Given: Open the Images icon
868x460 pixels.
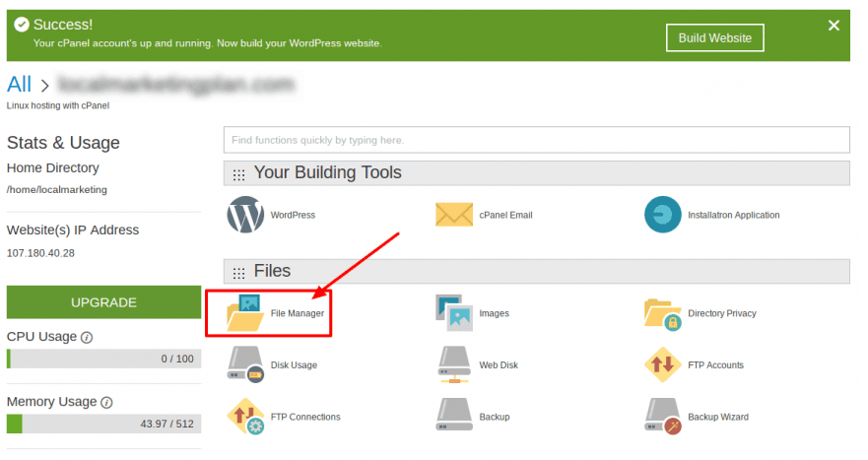Looking at the screenshot, I should pos(454,313).
